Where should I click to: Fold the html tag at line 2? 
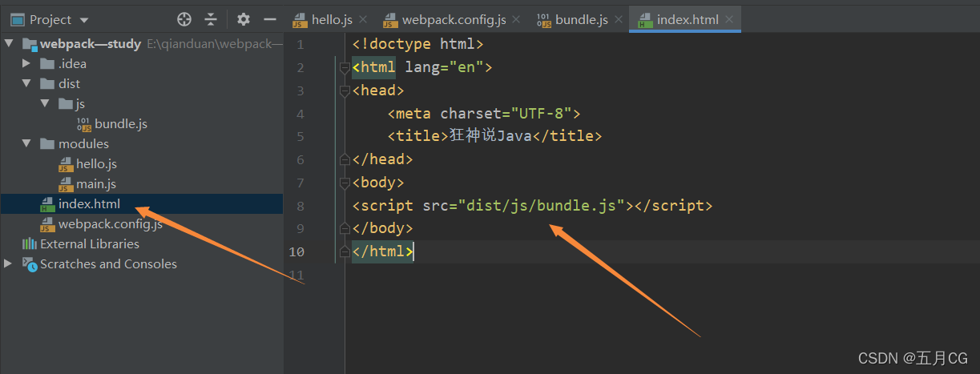[345, 68]
